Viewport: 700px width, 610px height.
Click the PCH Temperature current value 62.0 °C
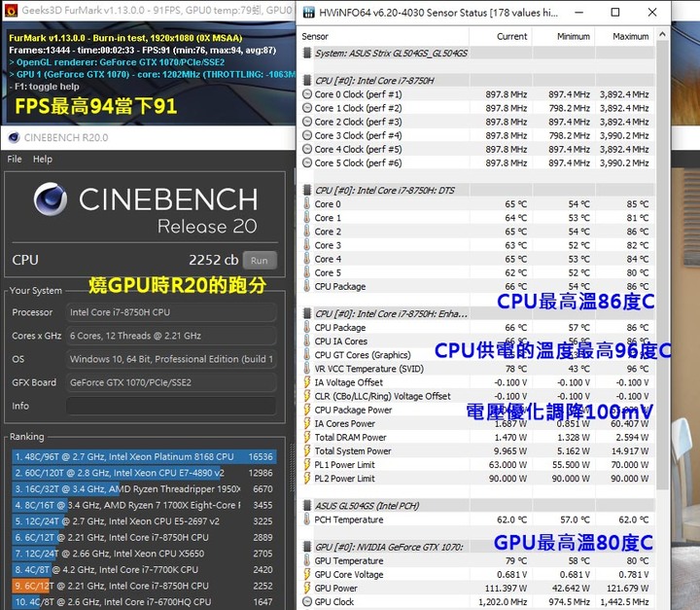(511, 520)
